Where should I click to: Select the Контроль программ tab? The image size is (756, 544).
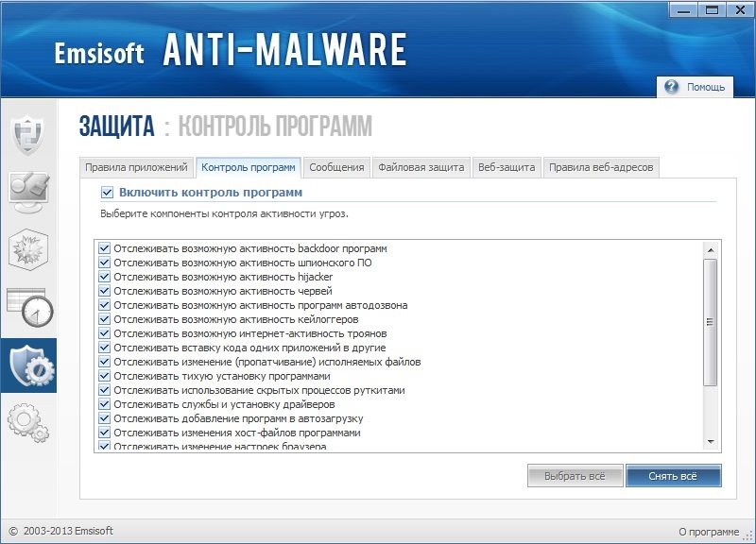[249, 168]
